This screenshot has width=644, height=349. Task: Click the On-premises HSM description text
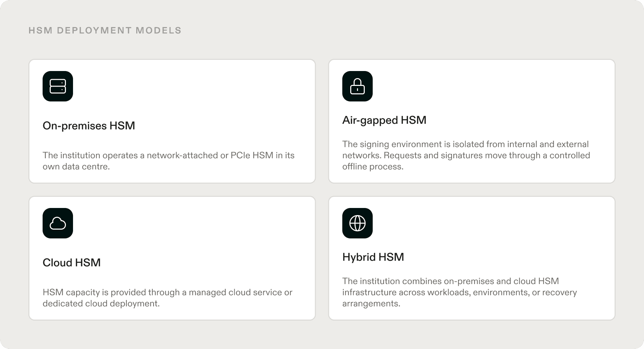[168, 161]
